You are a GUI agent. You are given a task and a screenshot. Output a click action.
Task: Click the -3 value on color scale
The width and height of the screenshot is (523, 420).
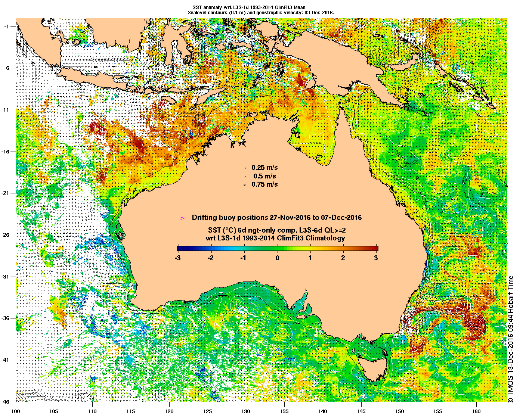tap(177, 258)
